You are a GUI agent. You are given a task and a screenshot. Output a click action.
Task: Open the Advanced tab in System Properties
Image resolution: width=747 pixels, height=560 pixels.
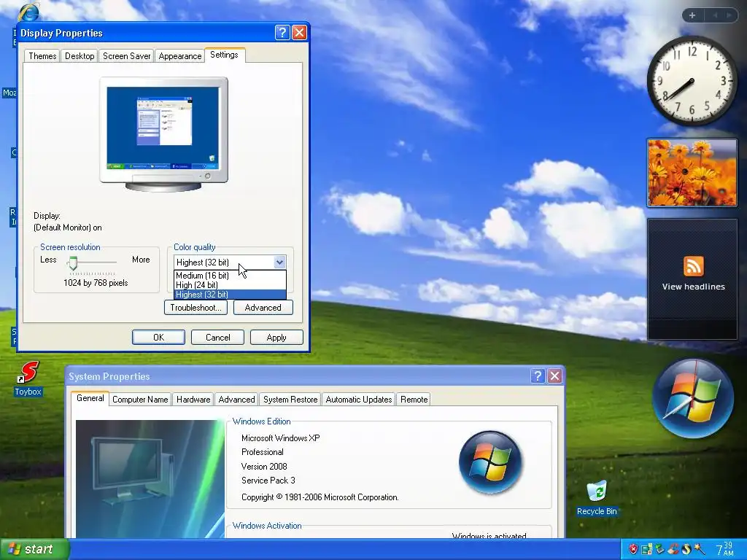(237, 400)
